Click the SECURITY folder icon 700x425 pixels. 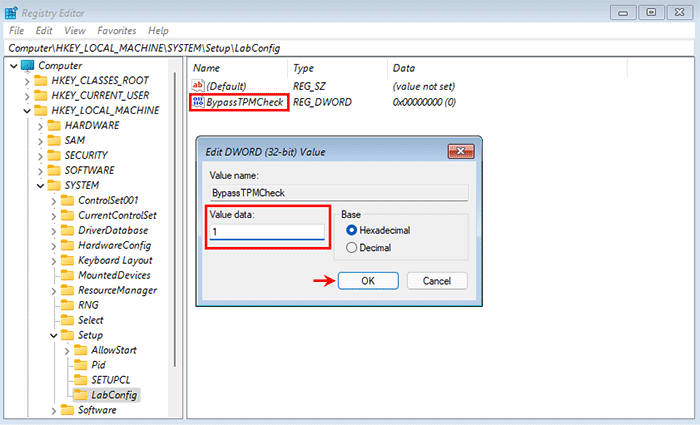tap(54, 155)
